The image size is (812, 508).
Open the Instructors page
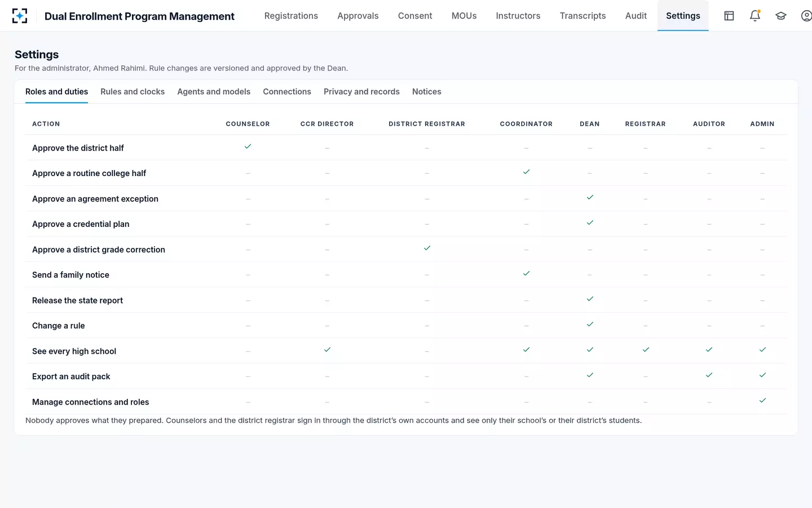click(x=518, y=16)
